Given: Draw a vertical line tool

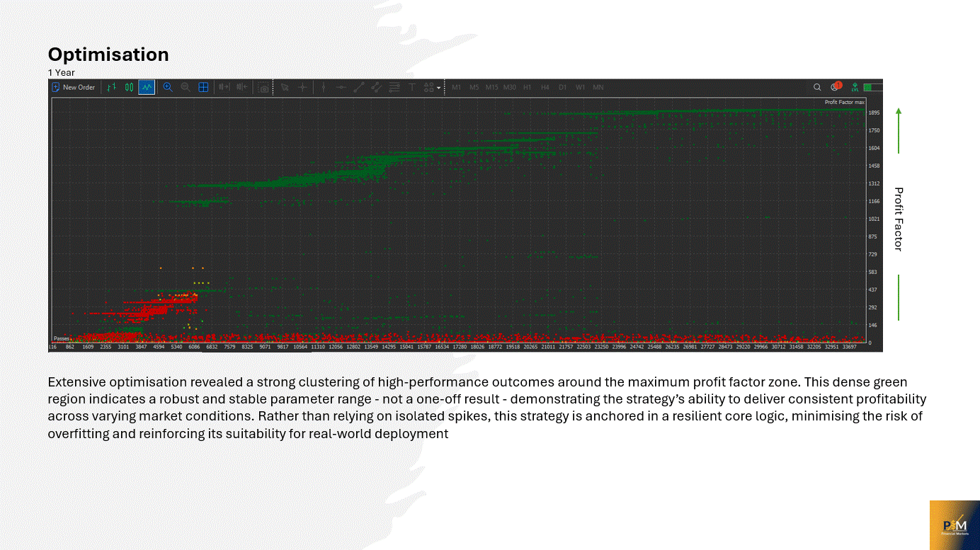Looking at the screenshot, I should 324,87.
